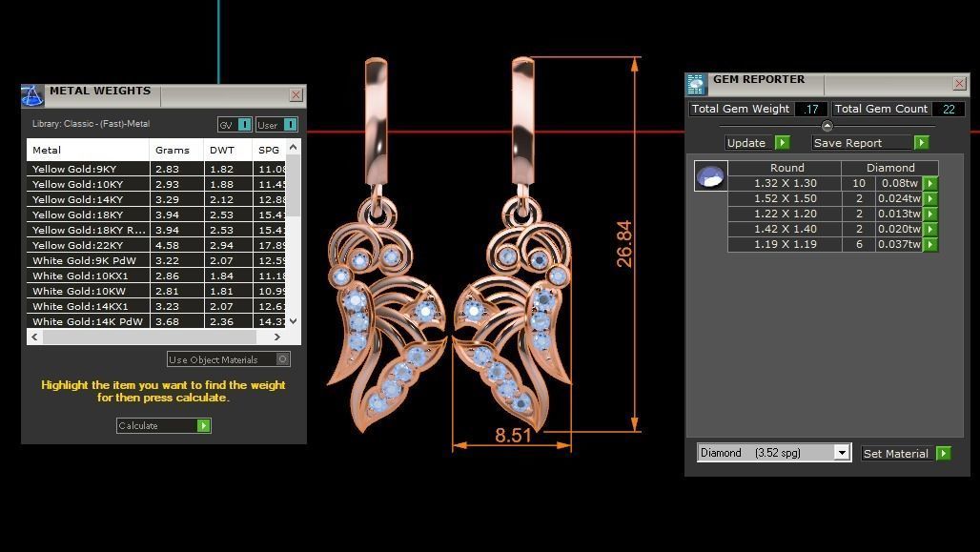This screenshot has height=552, width=980.
Task: Click Save Report button
Action: [x=862, y=143]
